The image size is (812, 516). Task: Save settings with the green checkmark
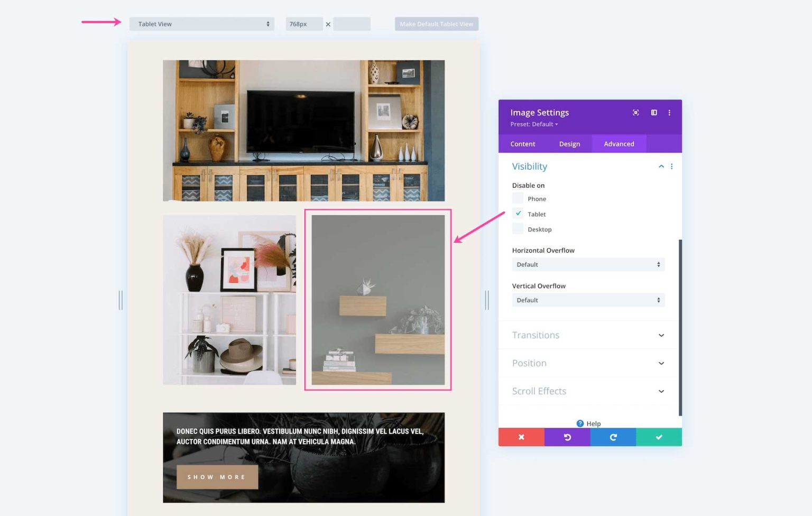tap(659, 437)
